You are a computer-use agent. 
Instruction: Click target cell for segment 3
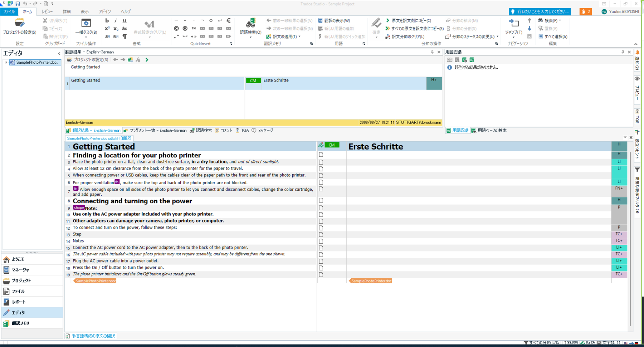pyautogui.click(x=479, y=162)
